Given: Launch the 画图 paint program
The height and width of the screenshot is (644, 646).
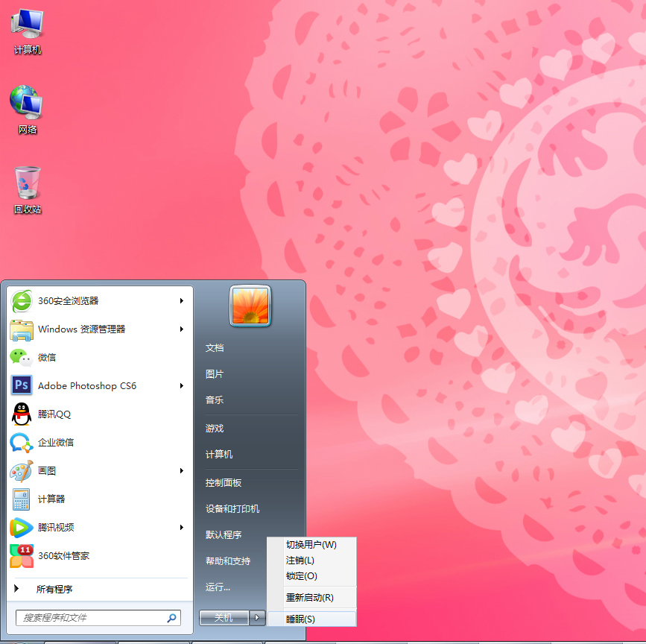Looking at the screenshot, I should click(99, 471).
